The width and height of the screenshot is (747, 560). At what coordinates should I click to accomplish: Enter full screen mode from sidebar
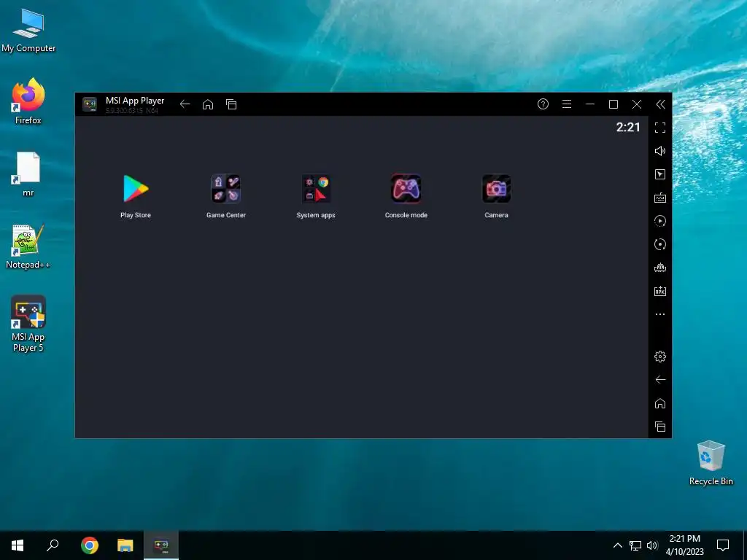(659, 127)
